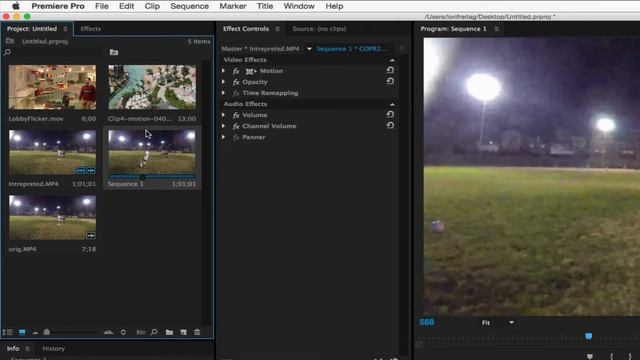Click Add Marker icon in Program monitor
Viewport: 640px width, 360px height.
click(x=590, y=356)
